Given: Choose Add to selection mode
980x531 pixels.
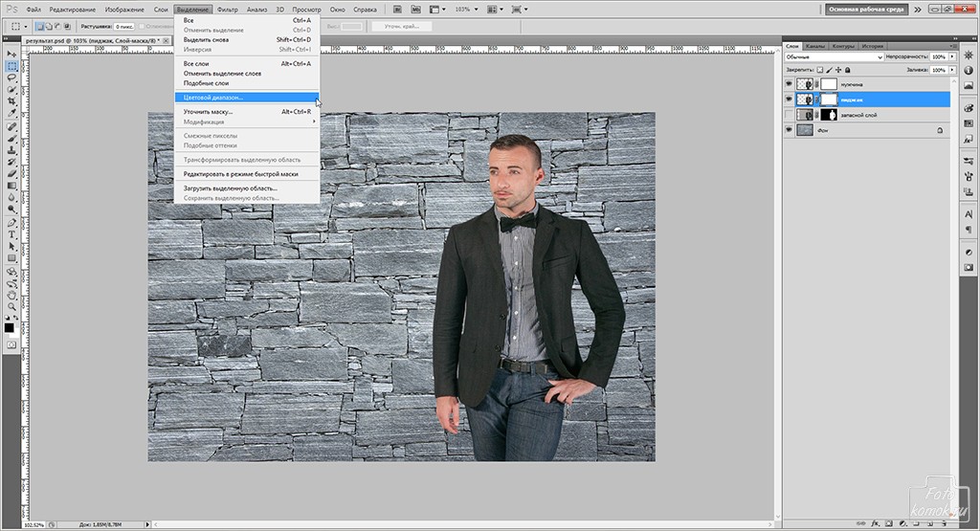Looking at the screenshot, I should [x=49, y=27].
